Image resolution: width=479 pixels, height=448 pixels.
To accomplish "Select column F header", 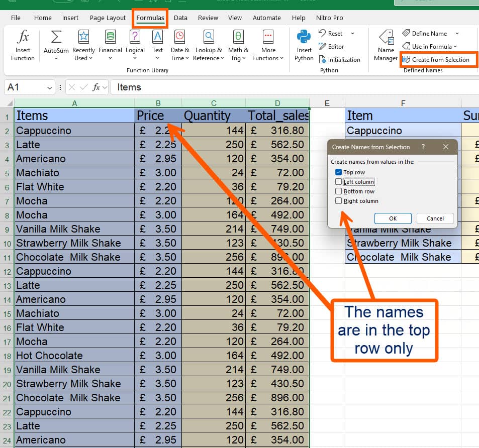I will click(x=403, y=103).
